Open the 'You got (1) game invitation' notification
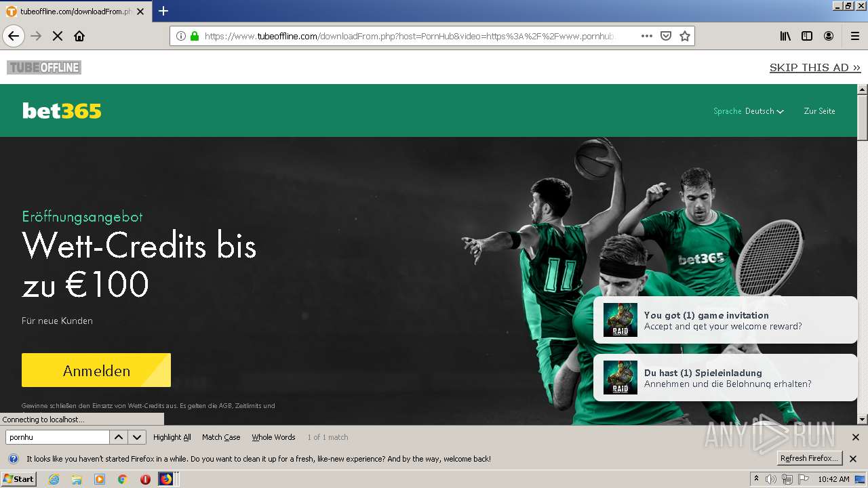The height and width of the screenshot is (488, 868). tap(726, 320)
